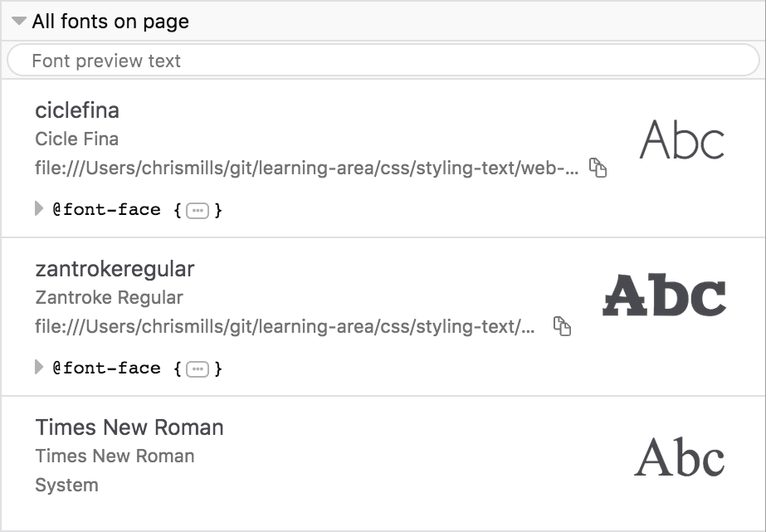
Task: Click the Zantroke Regular family name text
Action: coord(109,297)
